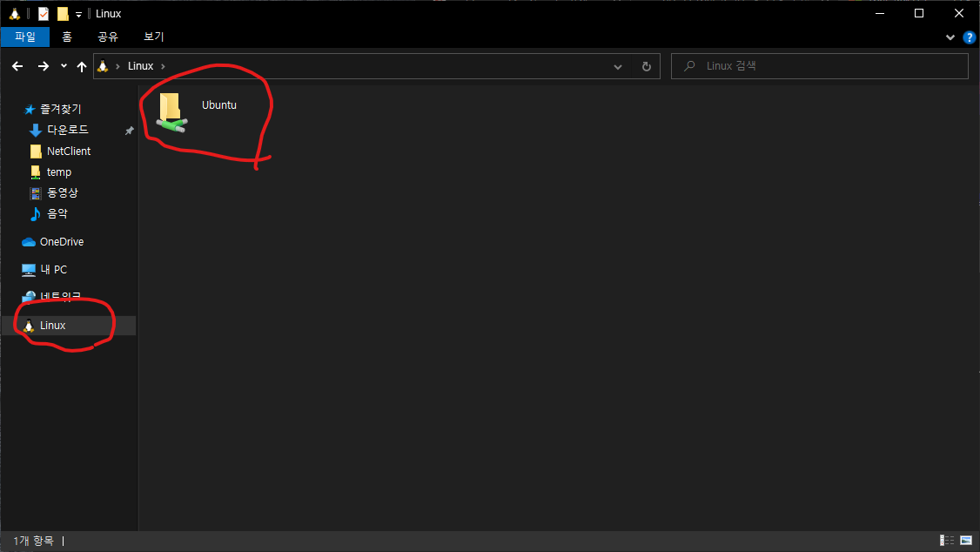Click the 1개 항목 status bar text

click(34, 541)
